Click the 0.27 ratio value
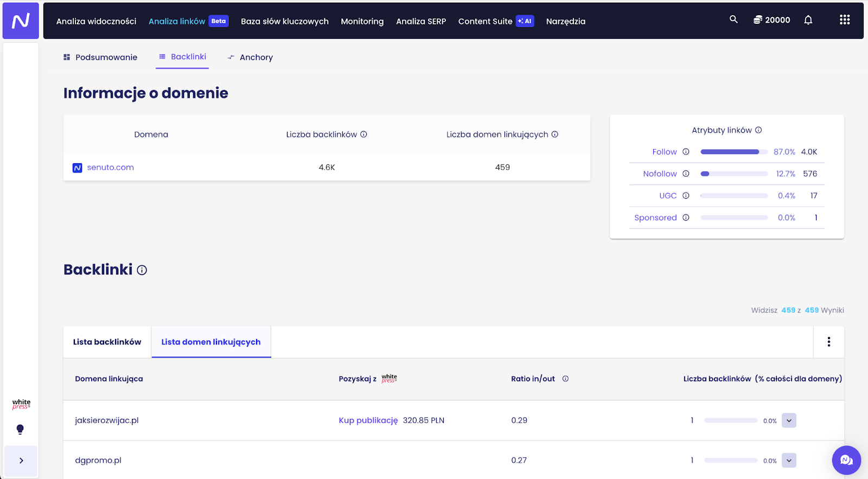 [519, 461]
